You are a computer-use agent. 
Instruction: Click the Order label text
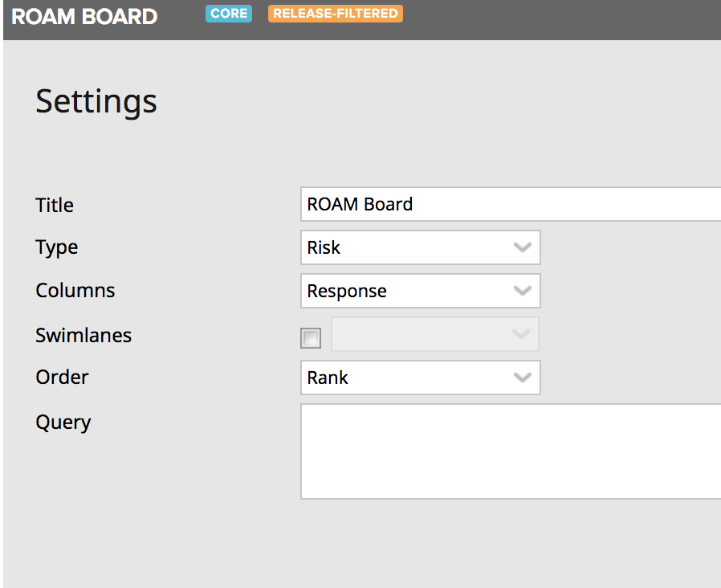[x=62, y=377]
